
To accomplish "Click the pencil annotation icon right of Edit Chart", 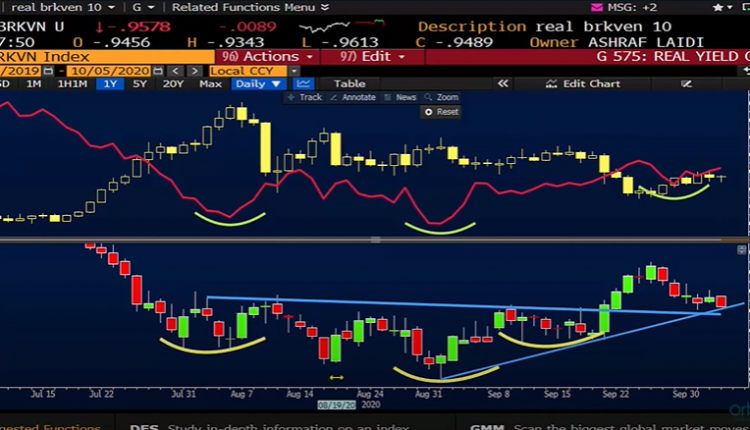I will [x=686, y=84].
